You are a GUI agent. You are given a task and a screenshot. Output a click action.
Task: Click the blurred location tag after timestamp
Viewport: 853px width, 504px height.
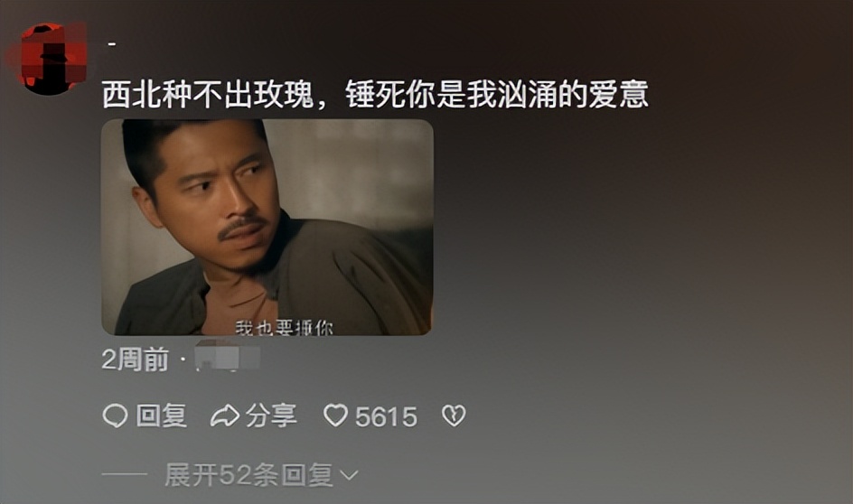(228, 356)
